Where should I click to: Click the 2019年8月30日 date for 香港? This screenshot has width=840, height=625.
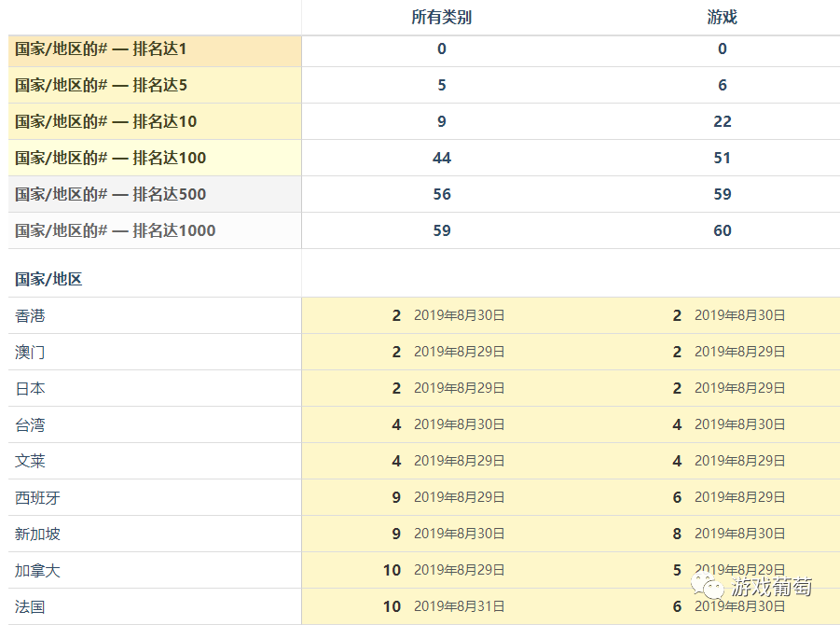[459, 315]
